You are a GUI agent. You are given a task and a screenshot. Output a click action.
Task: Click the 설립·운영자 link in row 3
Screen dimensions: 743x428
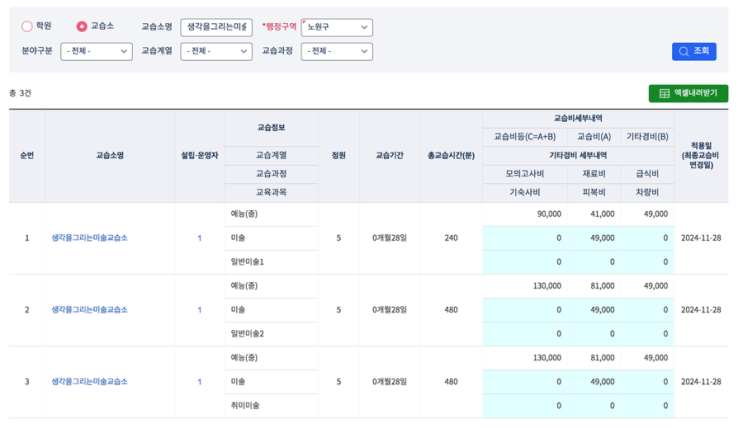tap(199, 382)
